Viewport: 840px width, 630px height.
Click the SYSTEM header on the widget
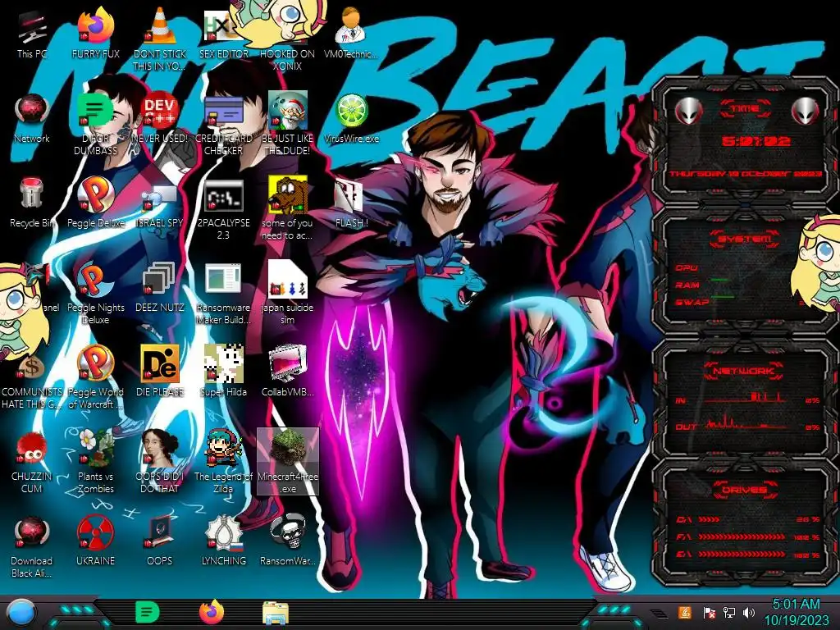click(745, 239)
